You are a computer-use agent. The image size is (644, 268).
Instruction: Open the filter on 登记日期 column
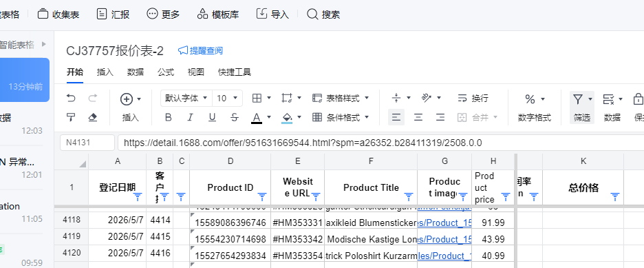coord(138,197)
